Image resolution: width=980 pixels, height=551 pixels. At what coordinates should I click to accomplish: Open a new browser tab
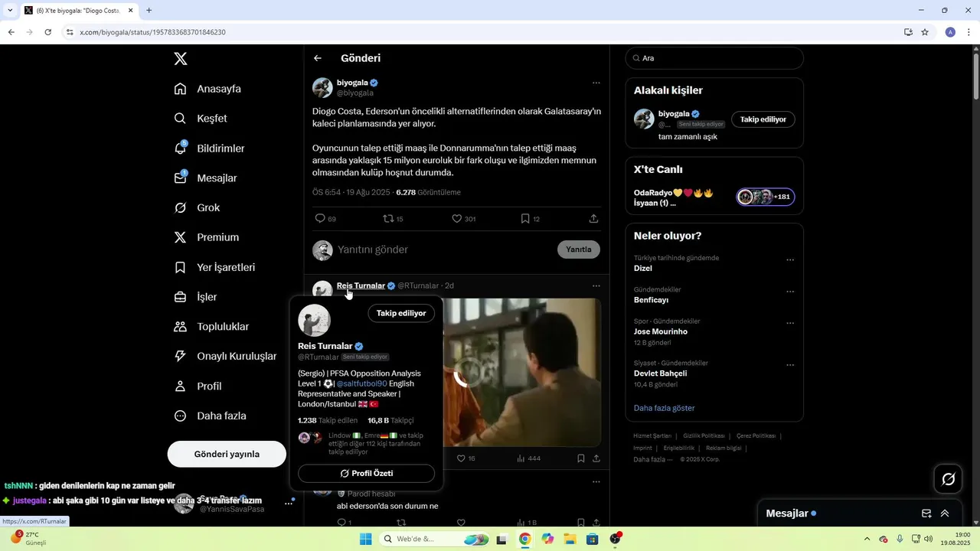click(149, 11)
